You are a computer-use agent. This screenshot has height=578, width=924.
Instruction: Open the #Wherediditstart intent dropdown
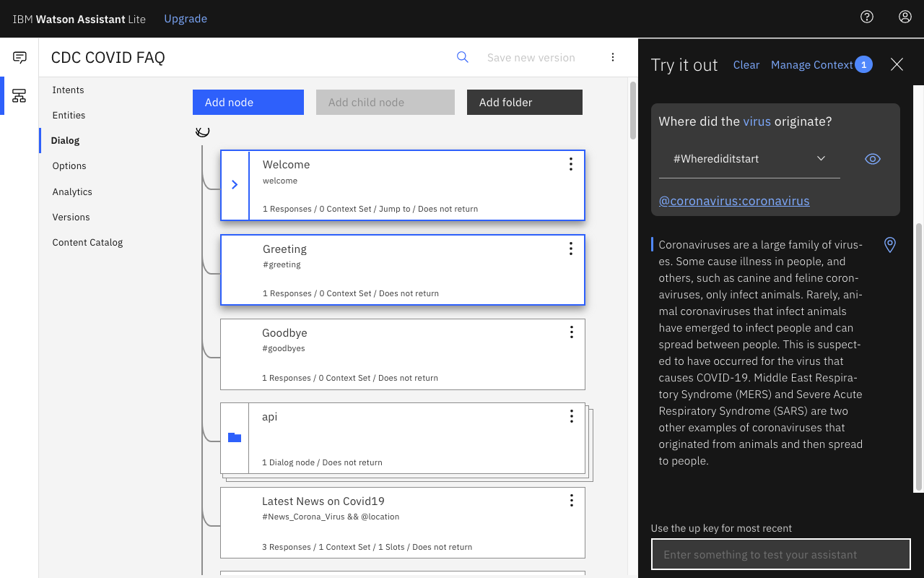click(x=749, y=159)
